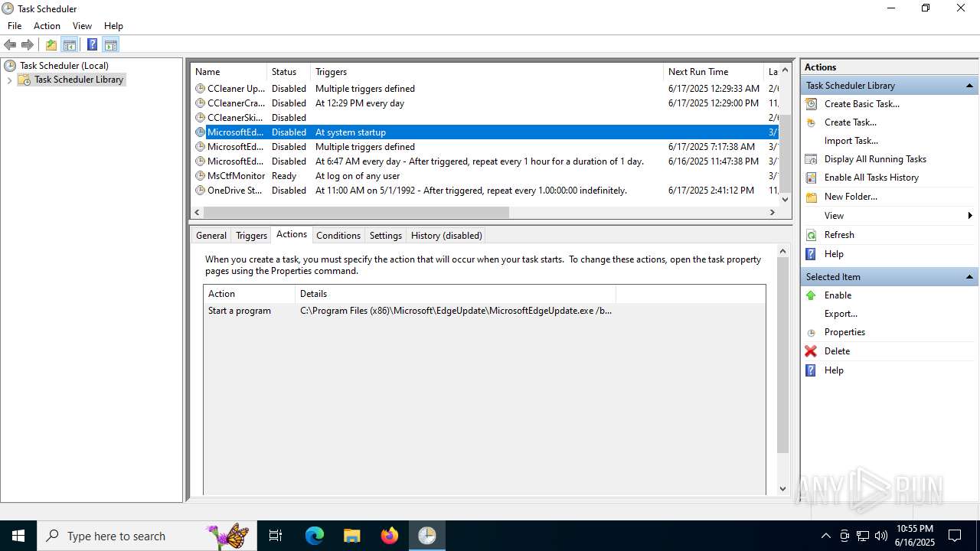
Task: Select Task Scheduler (Local) root node
Action: click(64, 66)
